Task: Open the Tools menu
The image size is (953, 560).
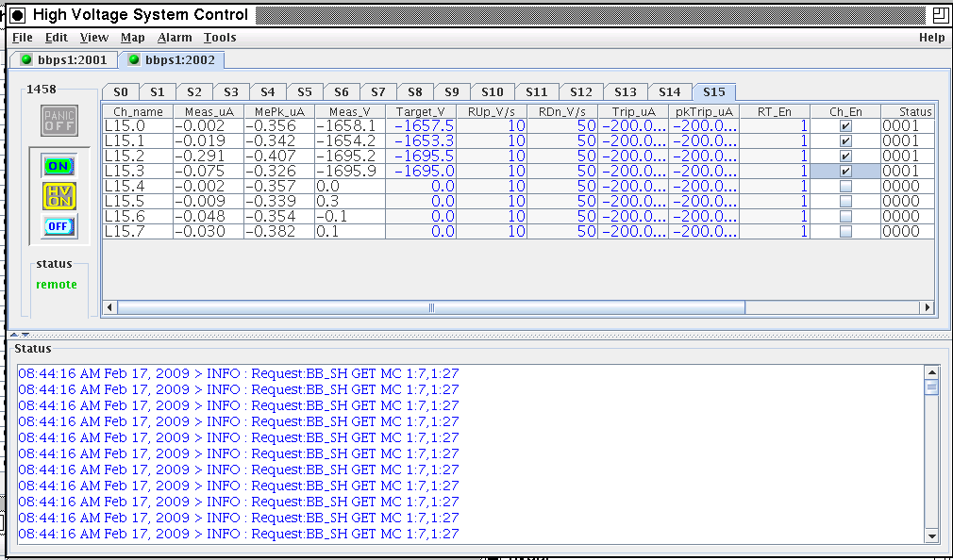Action: (x=220, y=38)
